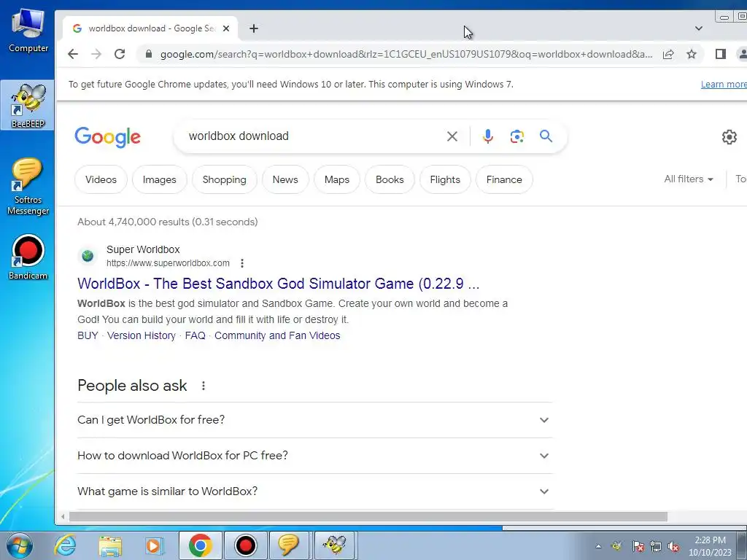This screenshot has height=560, width=747.
Task: Open Windows Explorer from taskbar
Action: 110,545
